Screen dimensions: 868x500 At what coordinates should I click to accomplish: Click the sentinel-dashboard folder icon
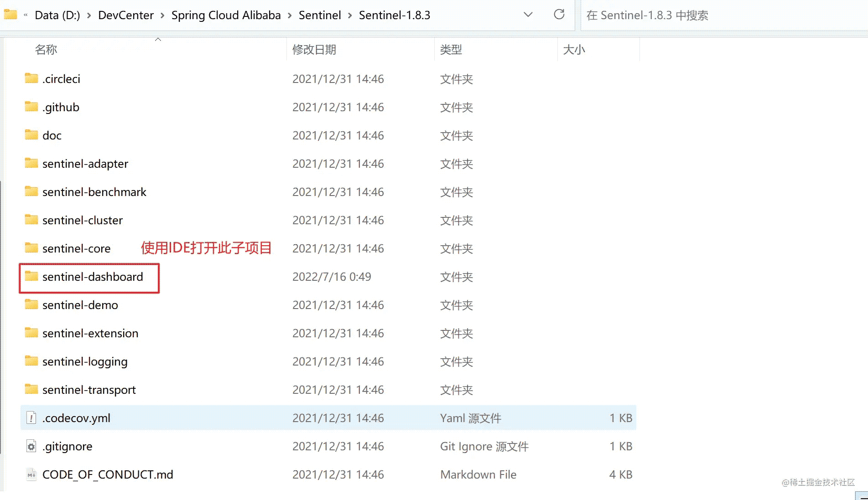pyautogui.click(x=31, y=276)
